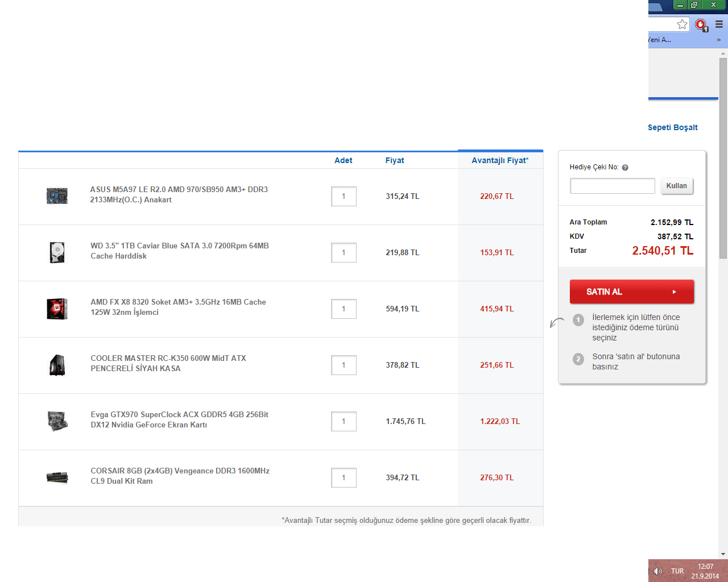Click the Sepeti Boşalt link
This screenshot has width=728, height=582.
point(672,127)
